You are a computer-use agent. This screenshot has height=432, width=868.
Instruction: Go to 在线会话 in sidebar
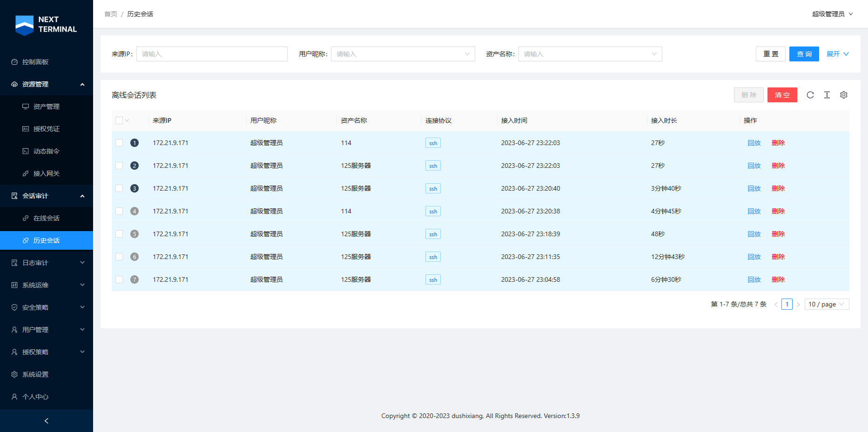coord(47,218)
